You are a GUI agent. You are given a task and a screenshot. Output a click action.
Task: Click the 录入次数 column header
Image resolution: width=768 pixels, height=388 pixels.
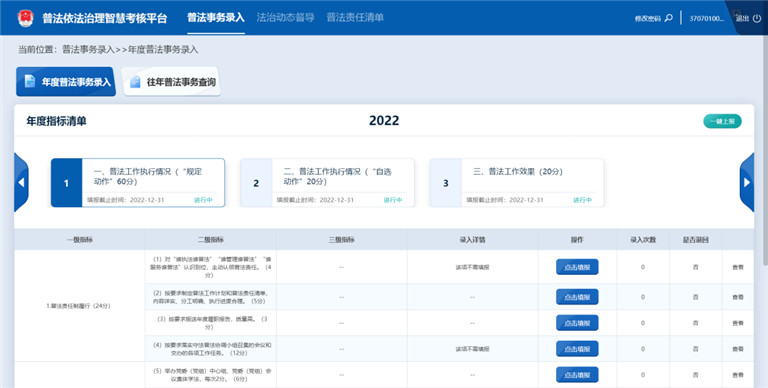click(643, 240)
